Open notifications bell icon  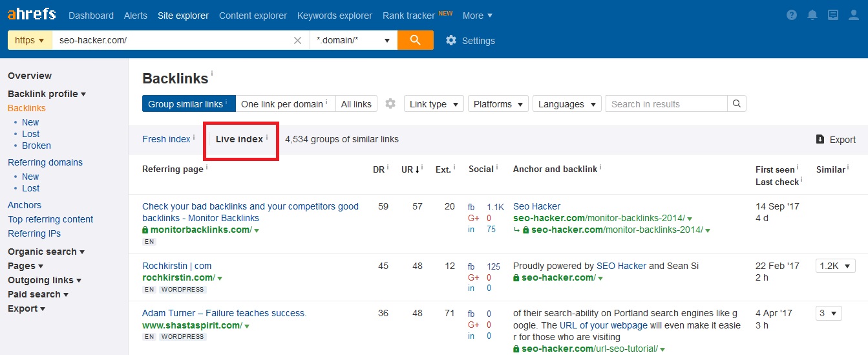812,16
